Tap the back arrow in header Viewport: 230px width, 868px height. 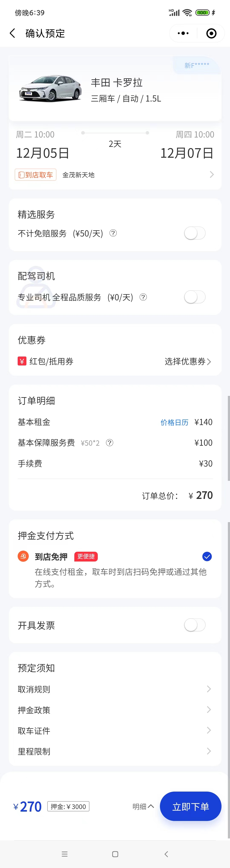pyautogui.click(x=13, y=33)
